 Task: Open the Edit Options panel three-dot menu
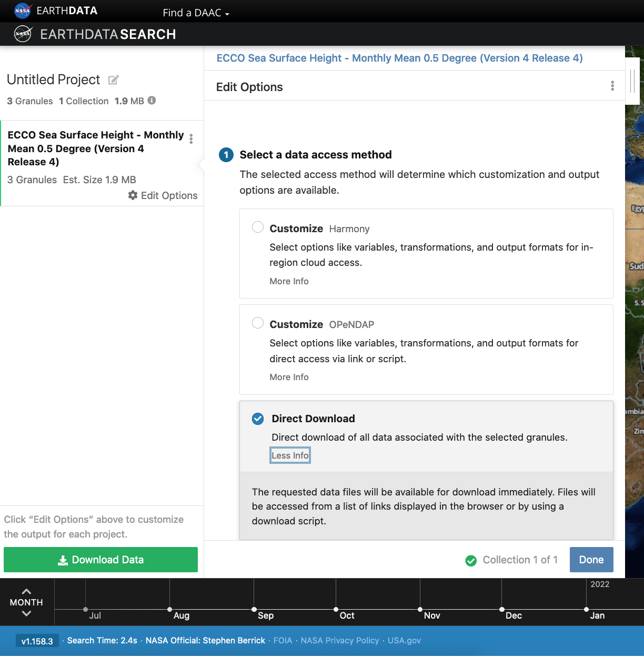point(612,86)
